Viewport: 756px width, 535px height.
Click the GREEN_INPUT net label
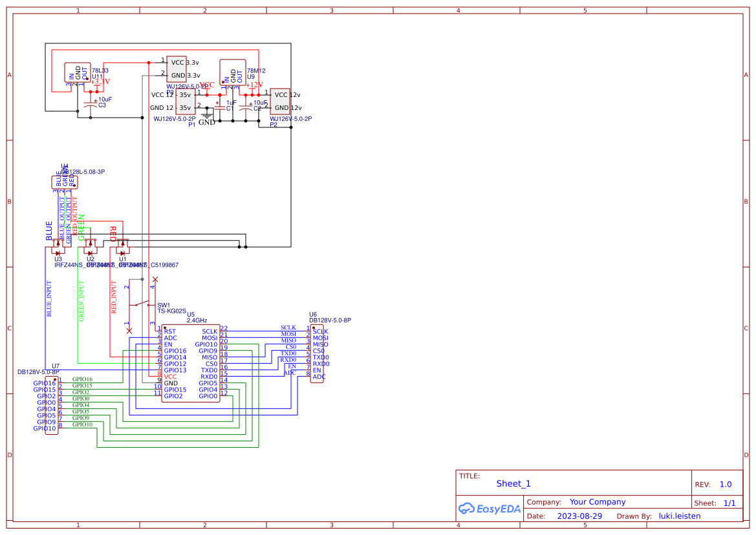81,301
